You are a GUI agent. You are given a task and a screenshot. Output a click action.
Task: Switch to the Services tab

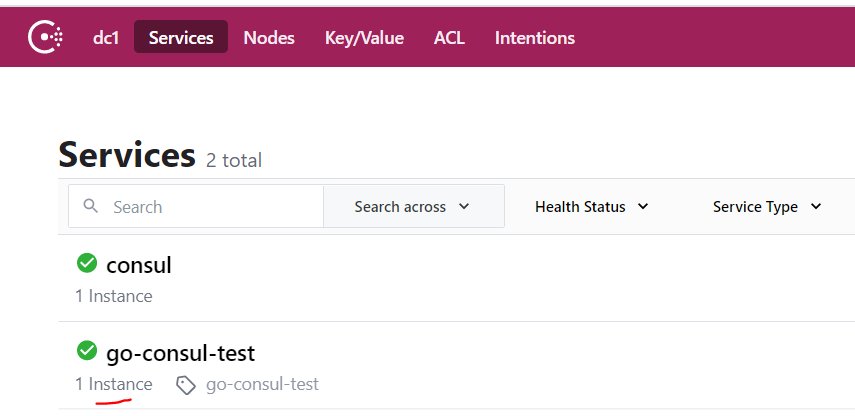(x=181, y=38)
